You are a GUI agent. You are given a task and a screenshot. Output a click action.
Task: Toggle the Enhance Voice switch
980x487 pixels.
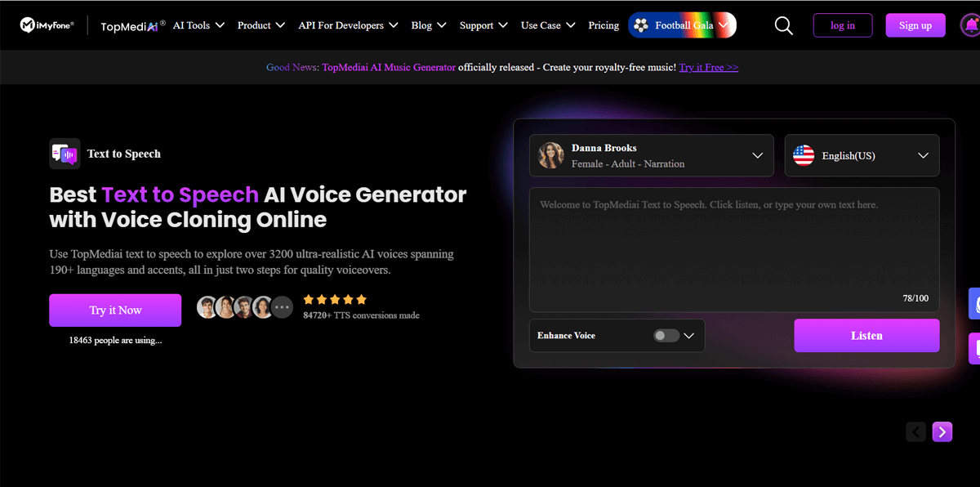[x=666, y=336]
